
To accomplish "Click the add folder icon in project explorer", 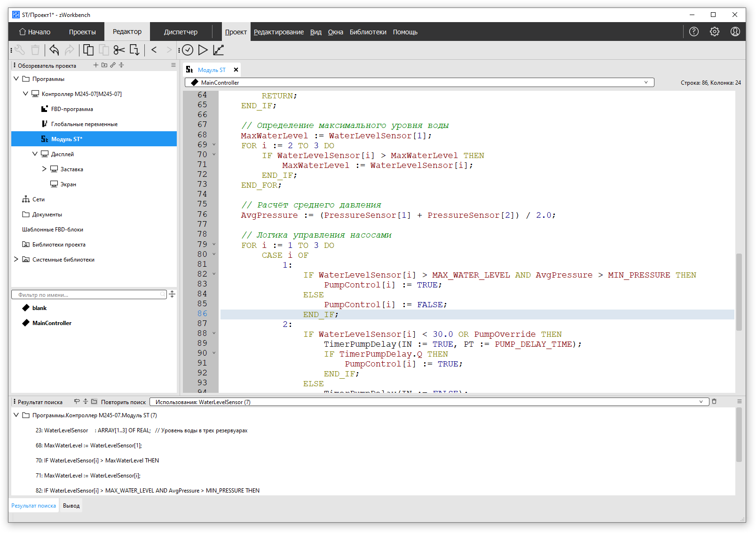I will (104, 65).
